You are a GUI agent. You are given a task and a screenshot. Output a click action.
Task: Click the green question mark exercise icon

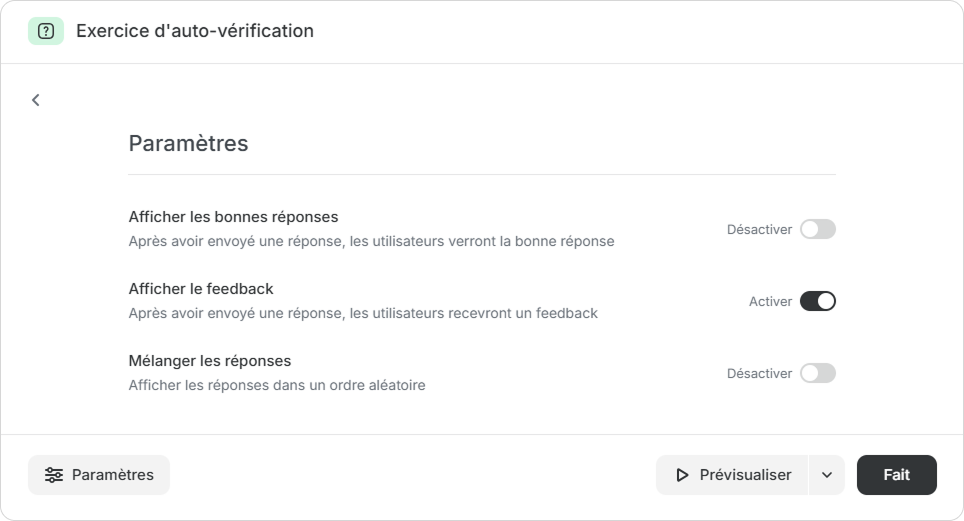[x=45, y=31]
